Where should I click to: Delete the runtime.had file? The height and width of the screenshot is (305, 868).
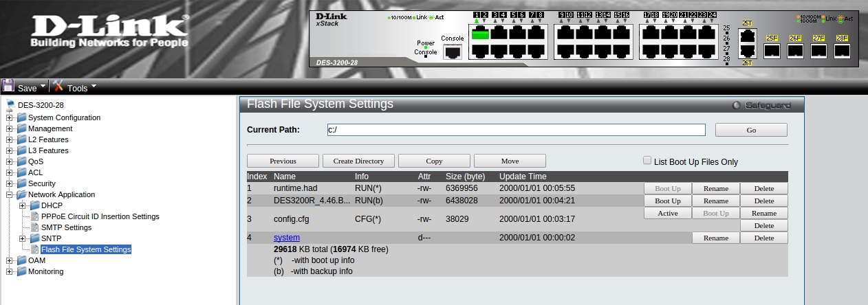click(x=763, y=188)
